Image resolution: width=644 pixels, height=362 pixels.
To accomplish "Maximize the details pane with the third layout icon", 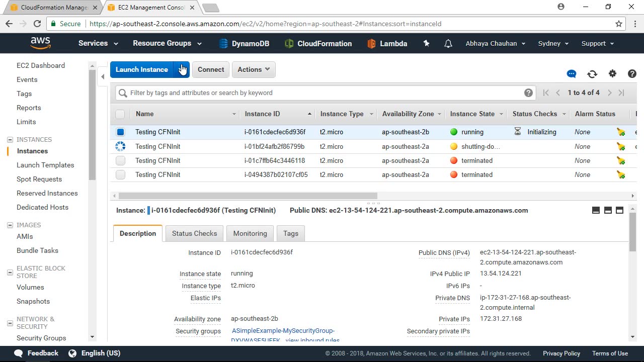I will tap(619, 210).
